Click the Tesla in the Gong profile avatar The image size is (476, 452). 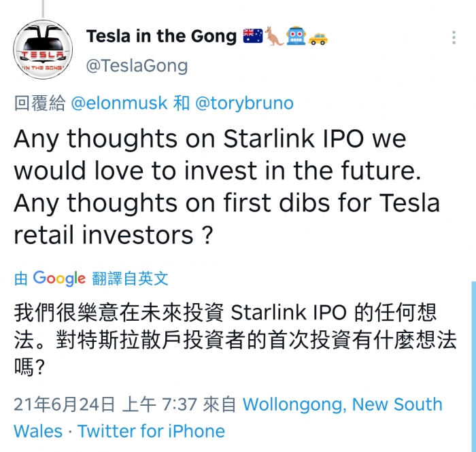point(44,50)
